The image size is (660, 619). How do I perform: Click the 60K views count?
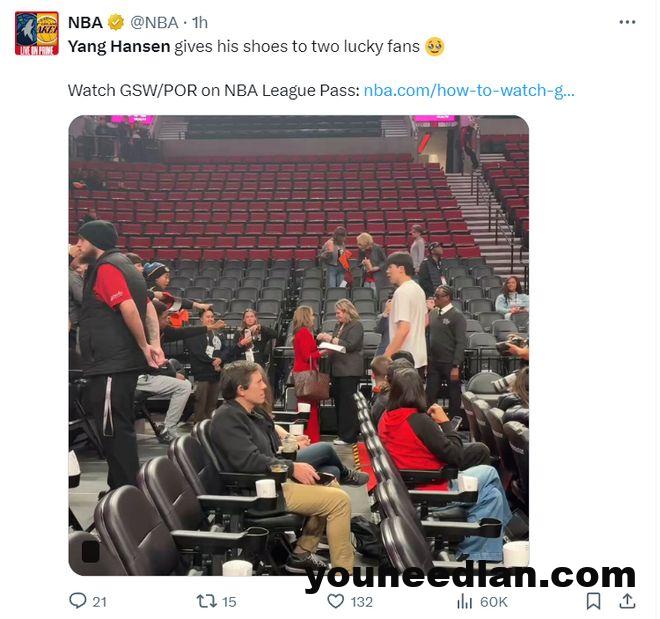[x=493, y=602]
